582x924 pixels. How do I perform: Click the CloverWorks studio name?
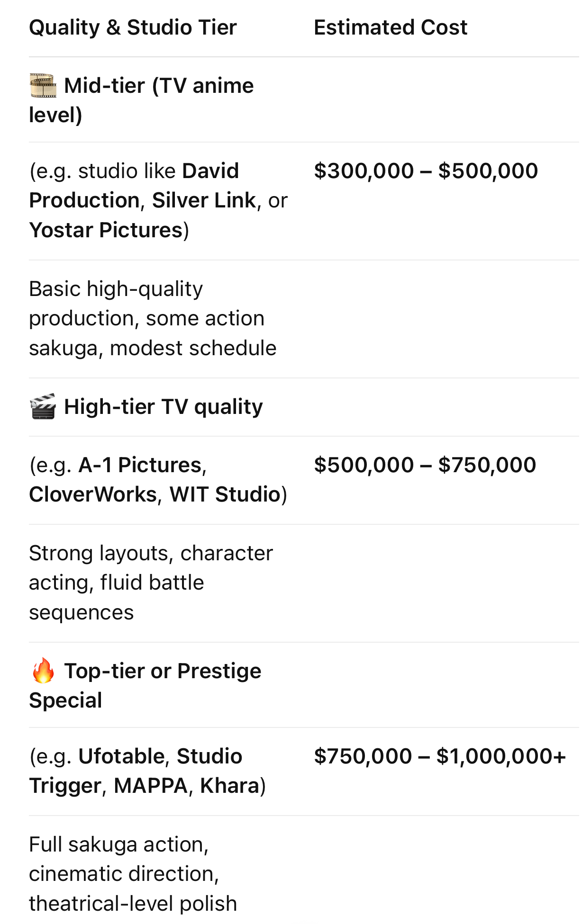point(93,494)
